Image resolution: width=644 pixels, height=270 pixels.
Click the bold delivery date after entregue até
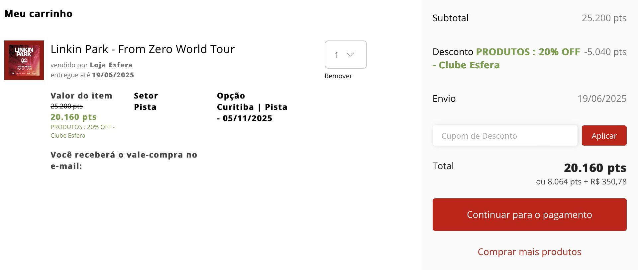(113, 75)
